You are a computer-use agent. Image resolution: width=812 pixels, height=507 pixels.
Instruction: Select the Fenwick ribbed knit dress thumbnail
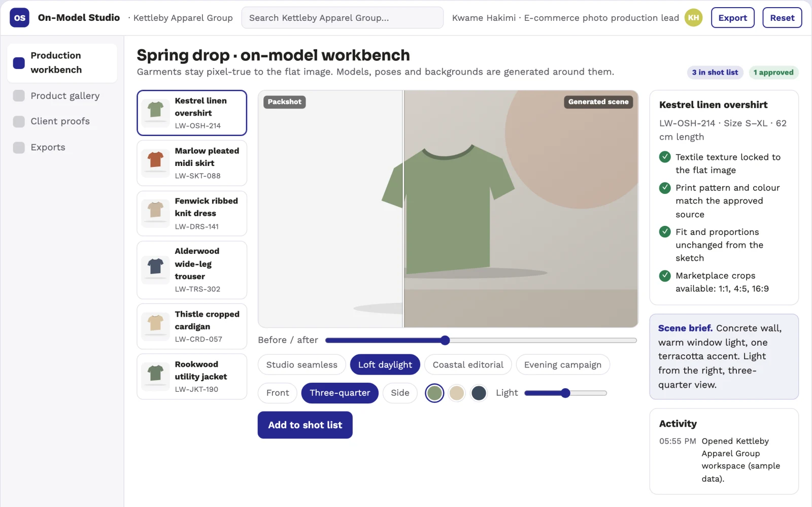tap(155, 213)
